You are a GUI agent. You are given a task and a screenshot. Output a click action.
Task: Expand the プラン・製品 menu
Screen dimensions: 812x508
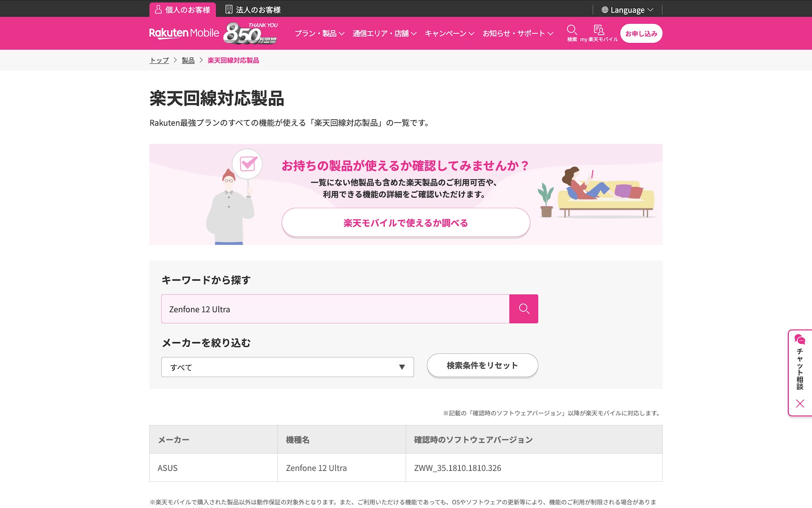[319, 33]
